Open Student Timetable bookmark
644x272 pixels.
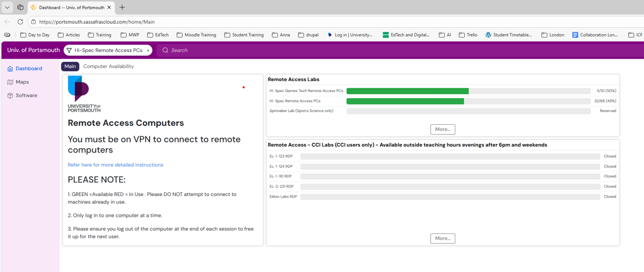[509, 35]
